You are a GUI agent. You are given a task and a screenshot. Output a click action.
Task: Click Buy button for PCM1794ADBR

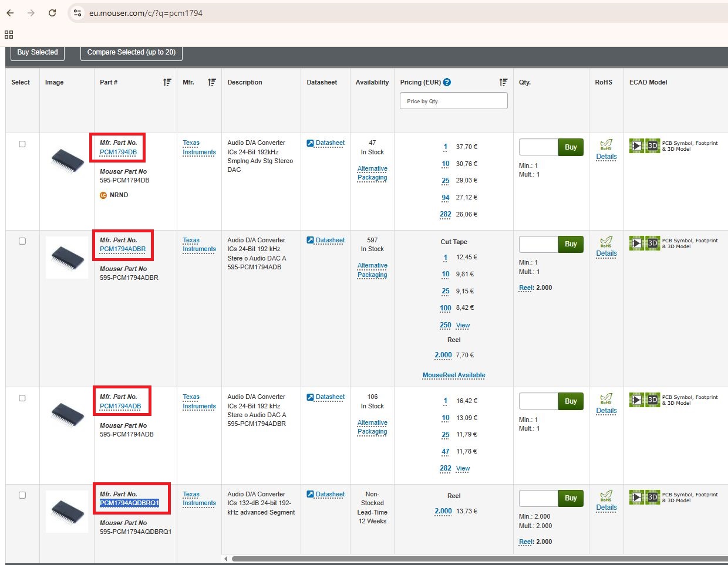571,244
